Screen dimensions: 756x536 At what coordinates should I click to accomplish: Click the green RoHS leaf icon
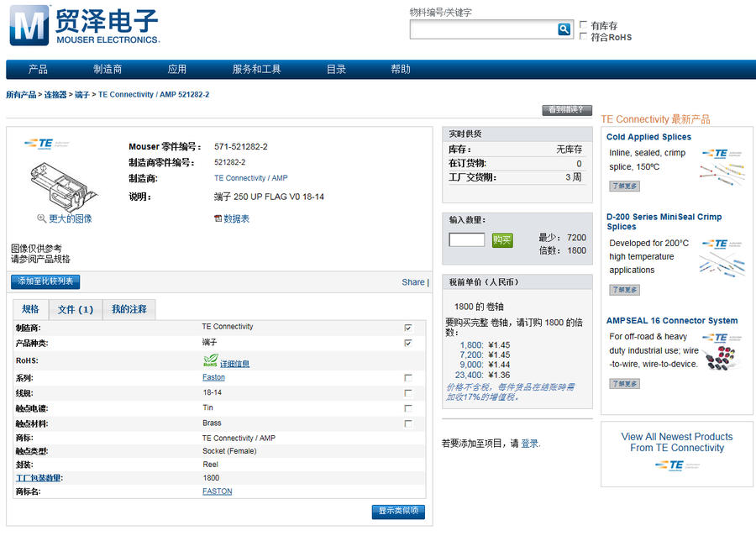point(210,360)
